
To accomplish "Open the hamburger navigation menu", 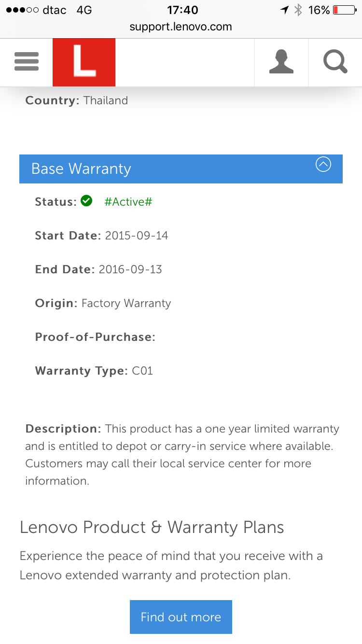I will pos(27,62).
